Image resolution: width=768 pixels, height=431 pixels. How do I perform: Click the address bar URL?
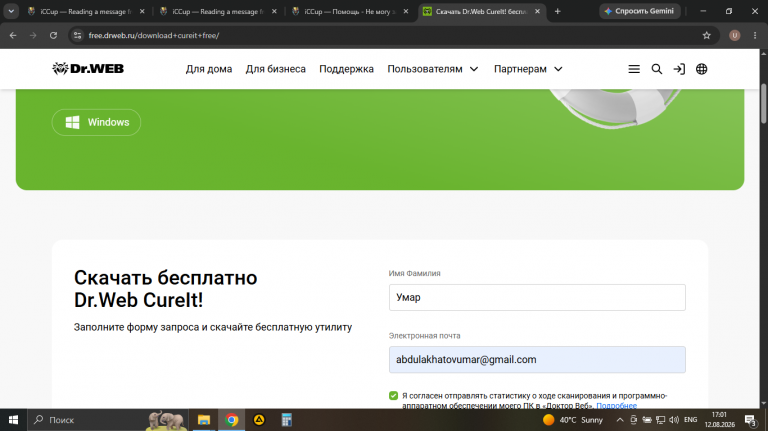click(154, 35)
